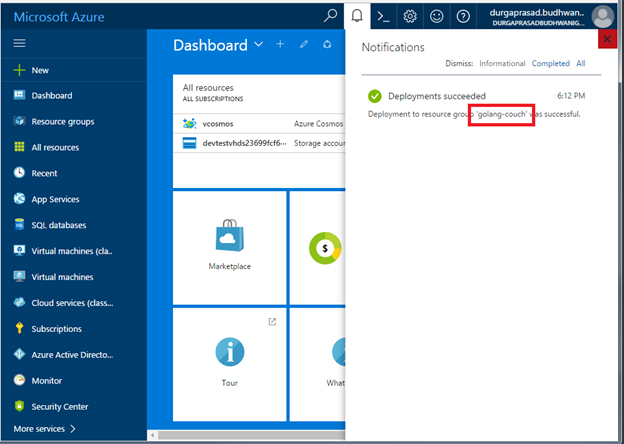Click Security Center shield icon
Viewport: 624px width, 444px height.
(x=19, y=406)
